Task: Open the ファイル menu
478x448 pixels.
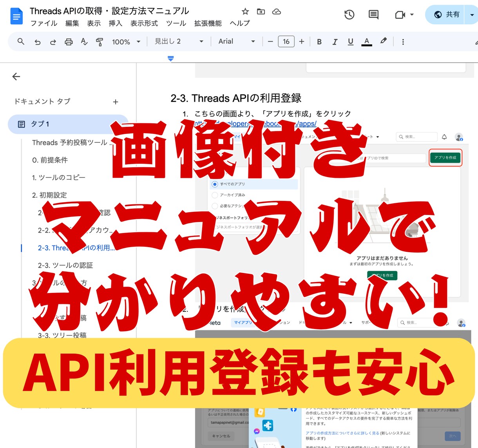Action: click(x=44, y=23)
